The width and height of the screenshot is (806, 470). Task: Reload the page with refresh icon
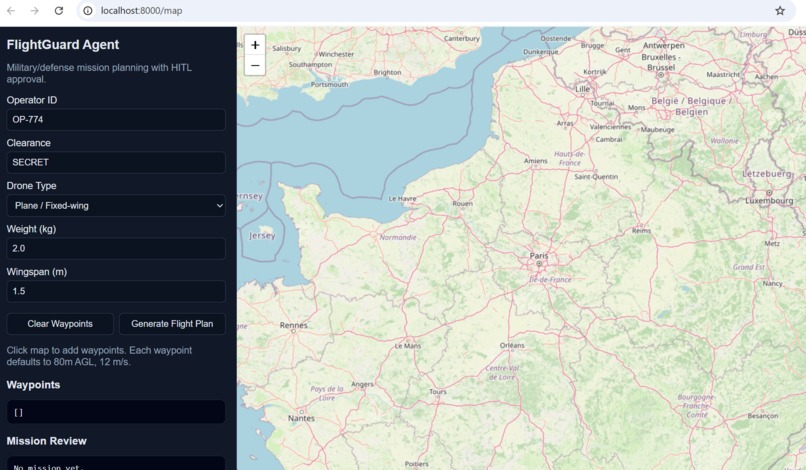tap(59, 10)
